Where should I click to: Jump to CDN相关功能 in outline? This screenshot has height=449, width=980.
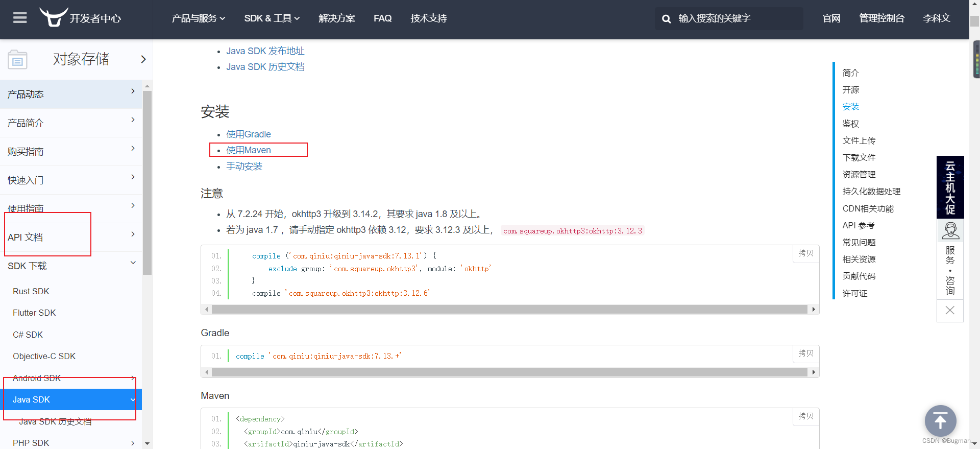coord(868,208)
